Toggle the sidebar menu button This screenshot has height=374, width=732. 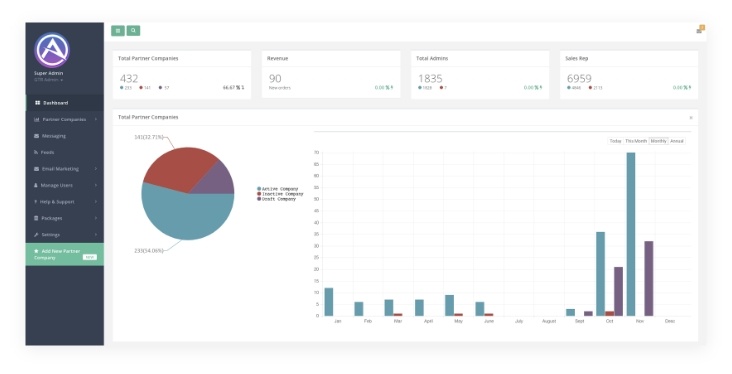tap(118, 31)
